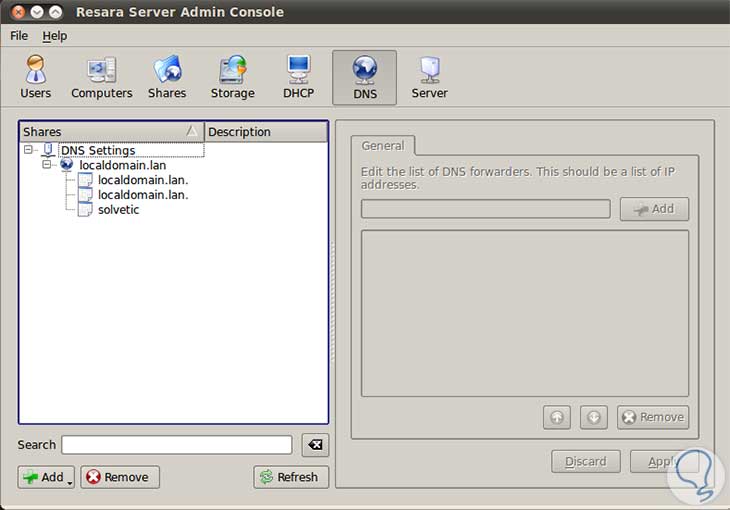730x510 pixels.
Task: Open the Storage section
Action: pos(232,77)
